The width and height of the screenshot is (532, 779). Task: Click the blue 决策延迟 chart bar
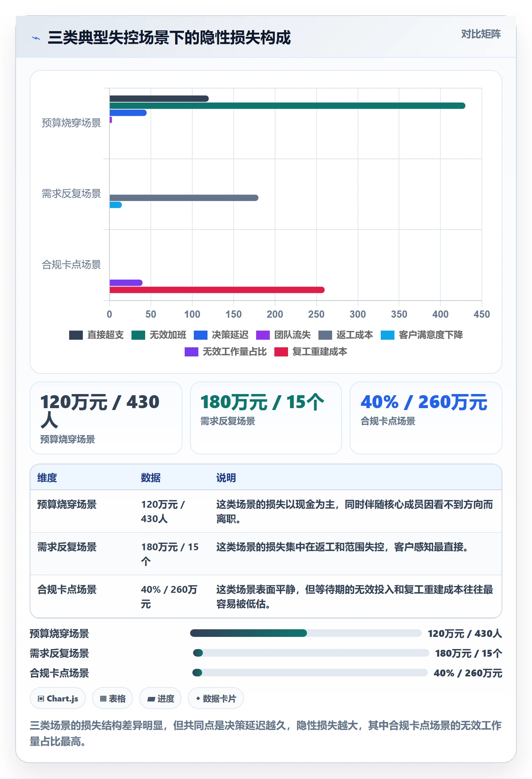(x=128, y=113)
